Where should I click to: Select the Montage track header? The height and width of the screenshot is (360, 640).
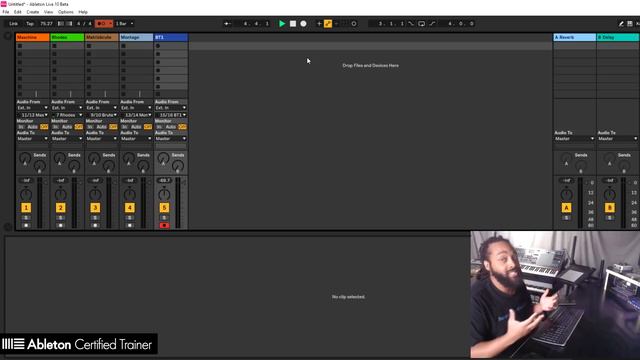[136, 37]
